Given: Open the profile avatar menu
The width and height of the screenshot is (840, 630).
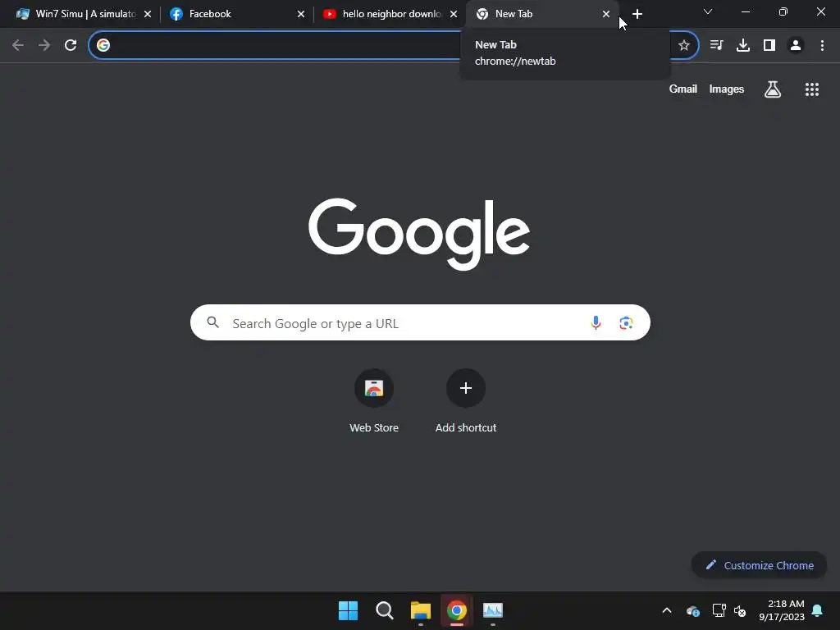Looking at the screenshot, I should [796, 45].
